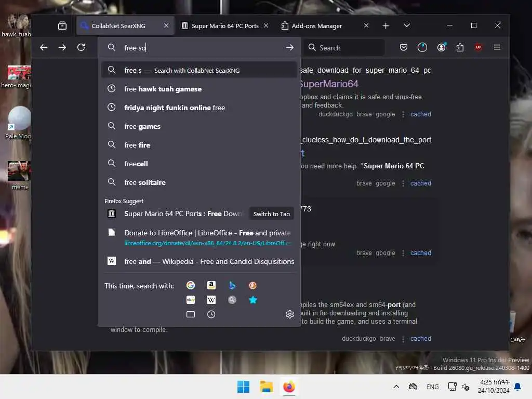Search this time with eBay

(x=190, y=300)
